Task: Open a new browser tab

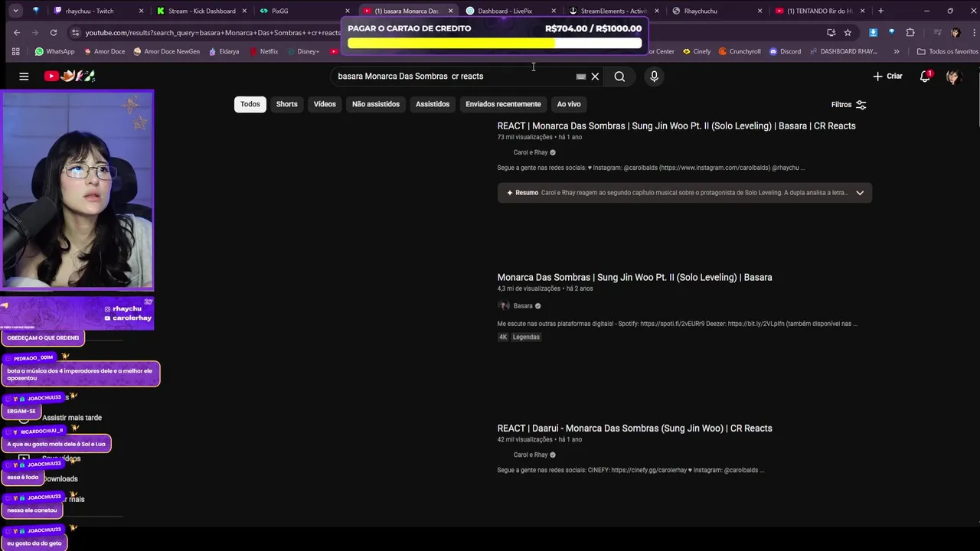Action: coord(880,11)
